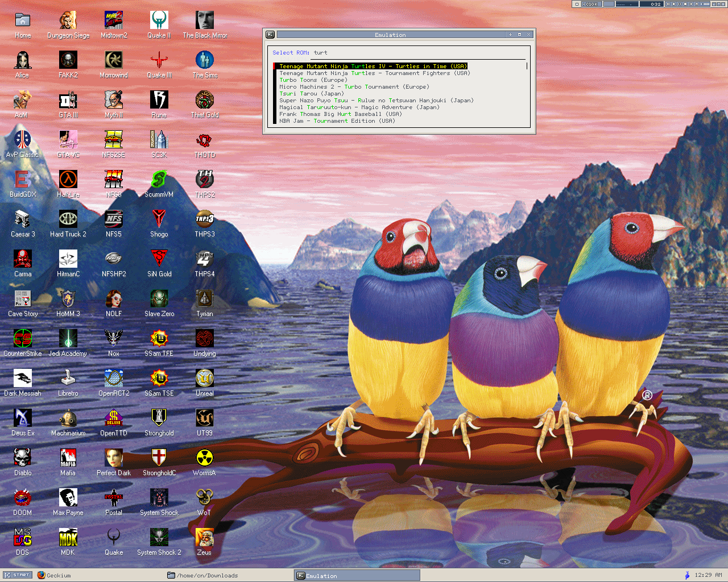Open the WormsA desktop icon

[205, 462]
